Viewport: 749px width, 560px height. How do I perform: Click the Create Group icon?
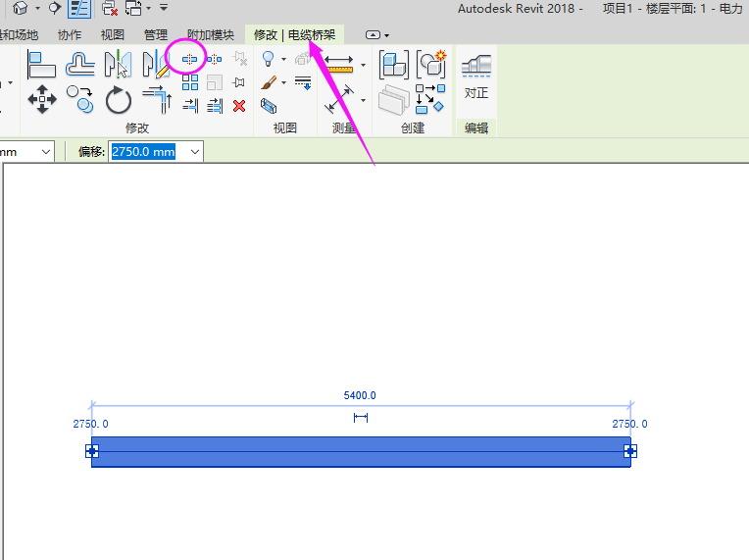430,64
